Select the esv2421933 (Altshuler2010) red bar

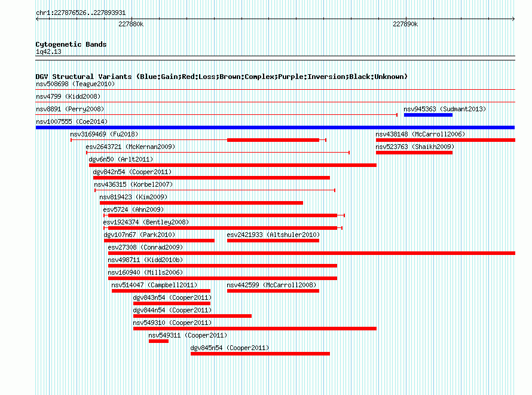click(x=273, y=241)
